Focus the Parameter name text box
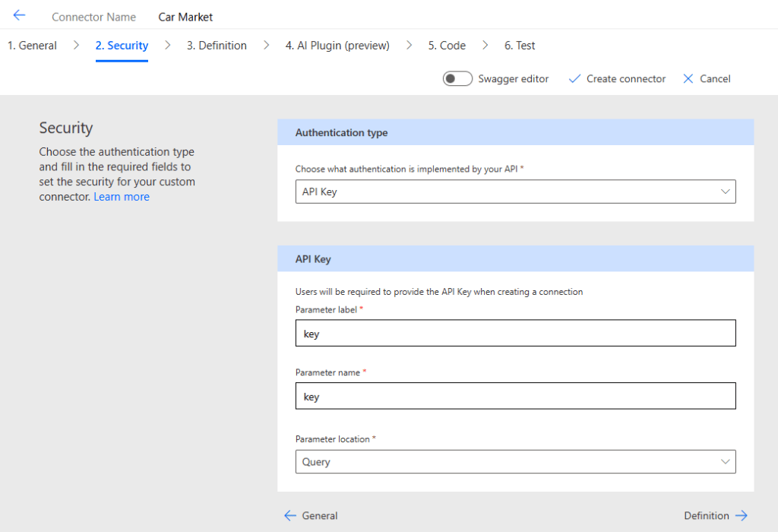Viewport: 778px width, 532px height. click(514, 396)
